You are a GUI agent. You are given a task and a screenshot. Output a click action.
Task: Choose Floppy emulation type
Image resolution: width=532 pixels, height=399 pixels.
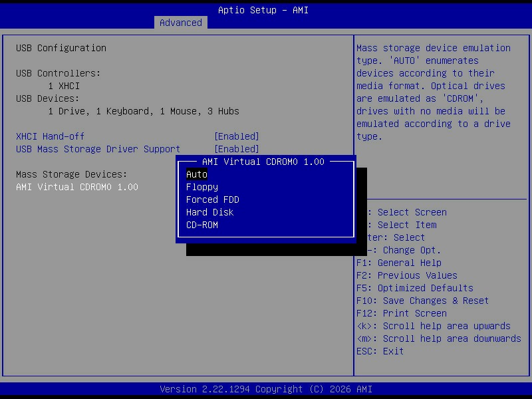point(202,187)
